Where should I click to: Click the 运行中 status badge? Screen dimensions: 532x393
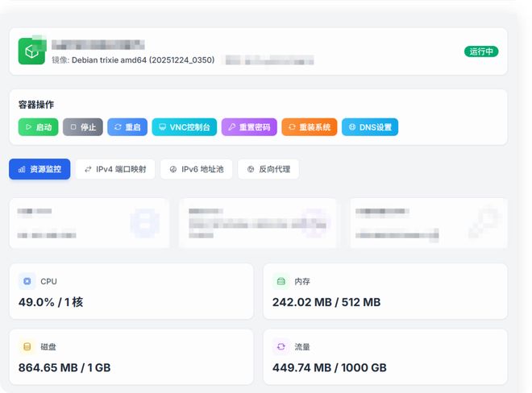481,52
